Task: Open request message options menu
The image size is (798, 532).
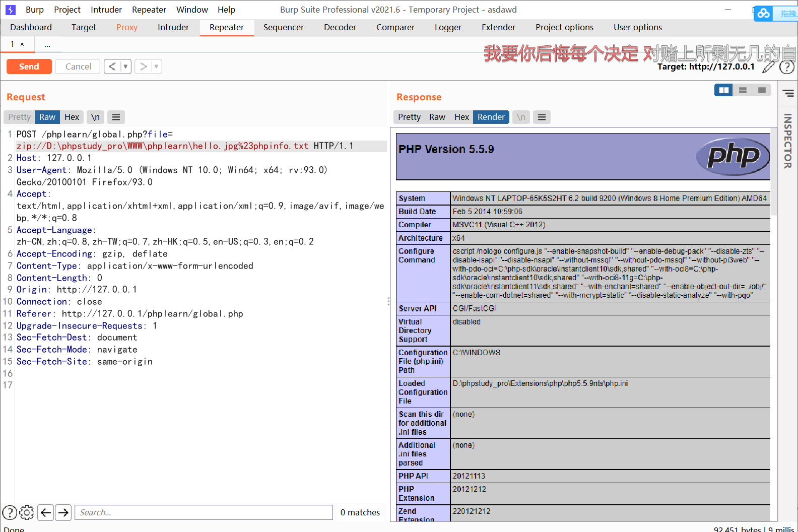Action: [x=116, y=117]
